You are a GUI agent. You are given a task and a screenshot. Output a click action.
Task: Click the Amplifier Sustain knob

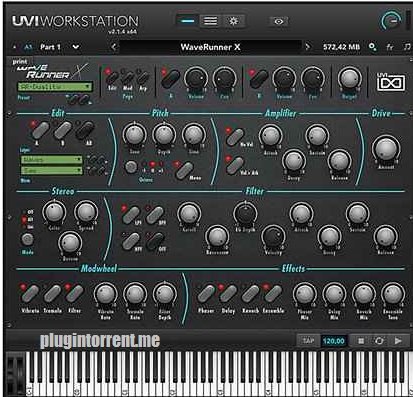[317, 136]
